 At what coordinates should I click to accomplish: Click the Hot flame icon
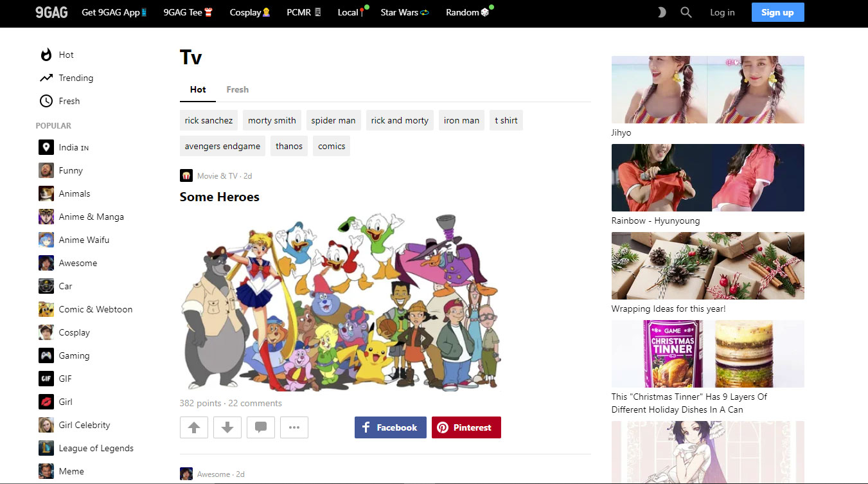(46, 55)
